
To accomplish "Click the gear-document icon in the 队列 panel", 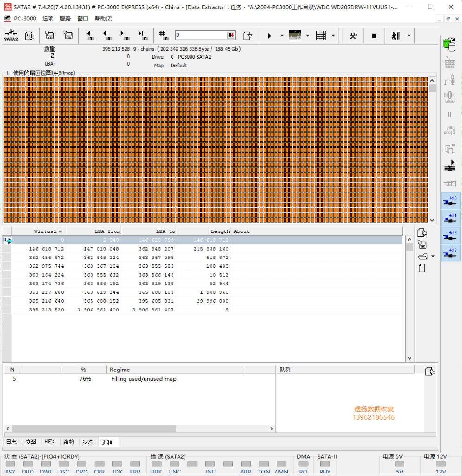I will click(x=430, y=371).
